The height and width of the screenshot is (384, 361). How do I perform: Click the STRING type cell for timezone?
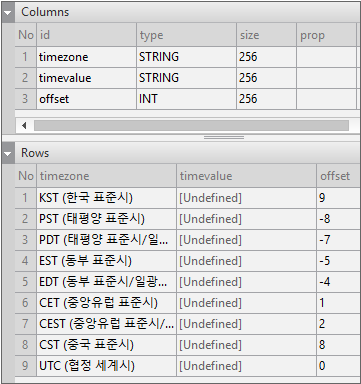pyautogui.click(x=186, y=57)
